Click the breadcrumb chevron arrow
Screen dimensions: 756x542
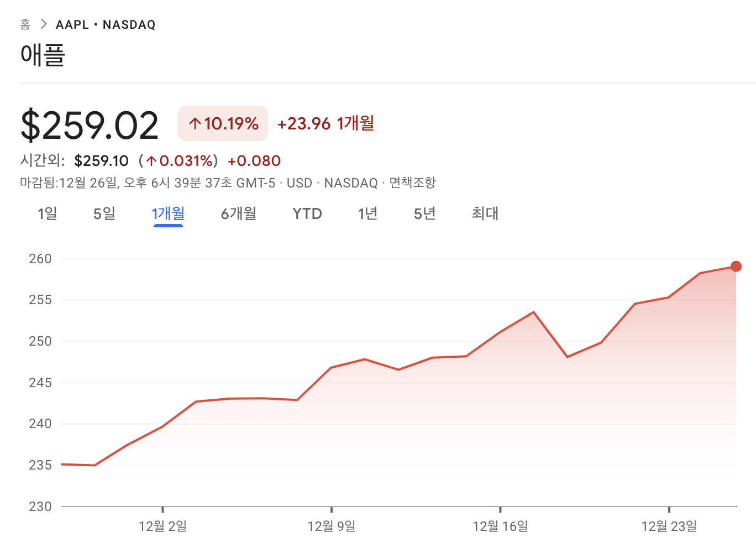click(x=44, y=24)
